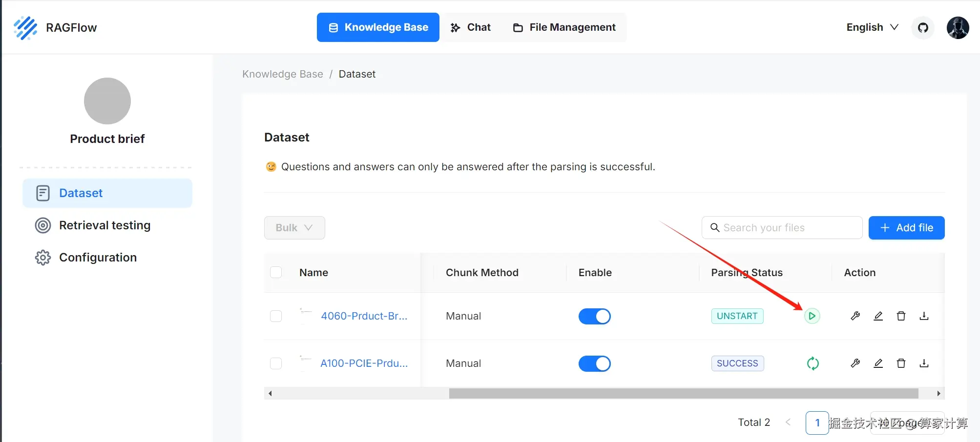Open the A100-PCIE-Prdu file link
This screenshot has width=980, height=442.
tap(364, 363)
